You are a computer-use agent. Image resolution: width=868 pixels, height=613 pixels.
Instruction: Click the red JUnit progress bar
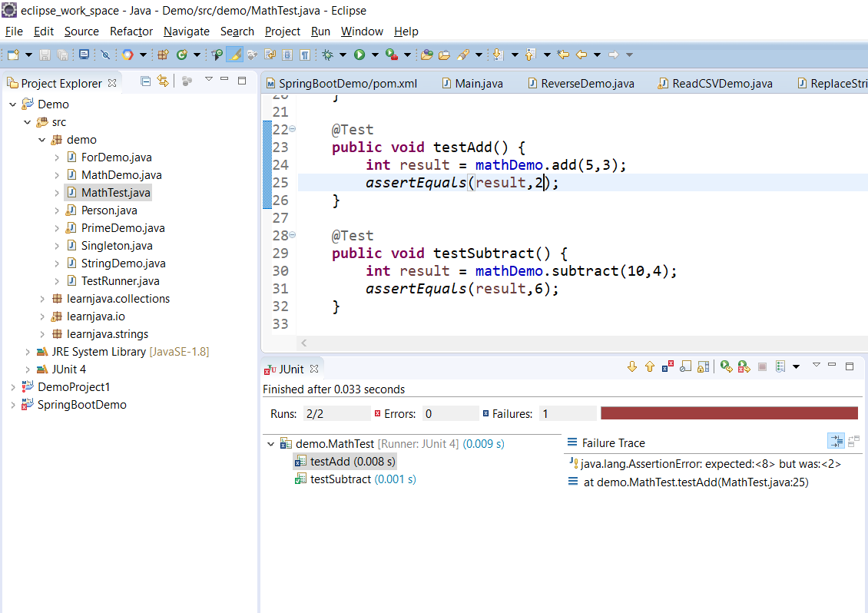coord(728,413)
